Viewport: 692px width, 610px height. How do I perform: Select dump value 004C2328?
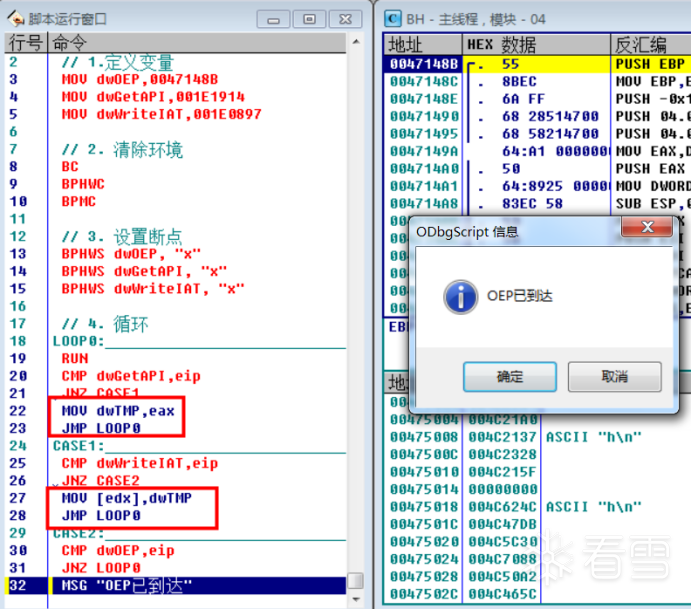coord(503,455)
